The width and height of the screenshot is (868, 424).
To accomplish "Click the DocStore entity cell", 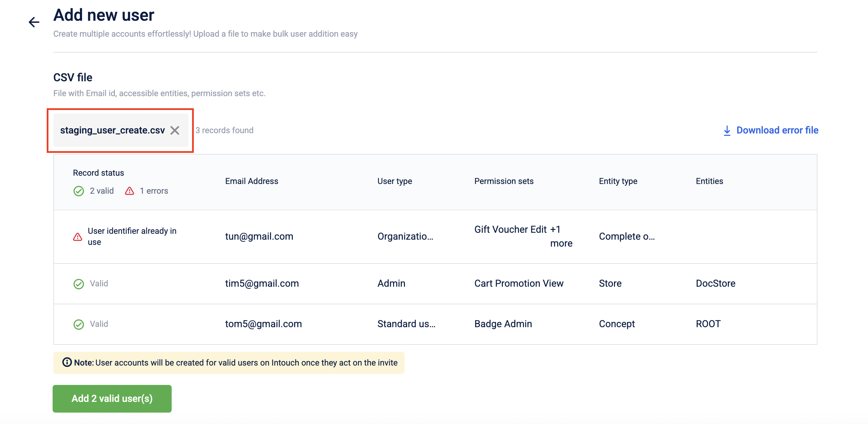I will point(715,284).
